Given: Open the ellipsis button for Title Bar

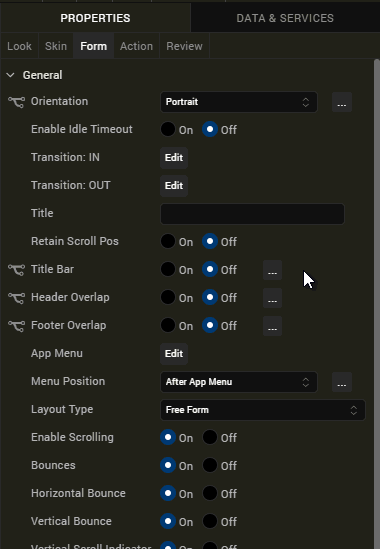Looking at the screenshot, I should [272, 270].
